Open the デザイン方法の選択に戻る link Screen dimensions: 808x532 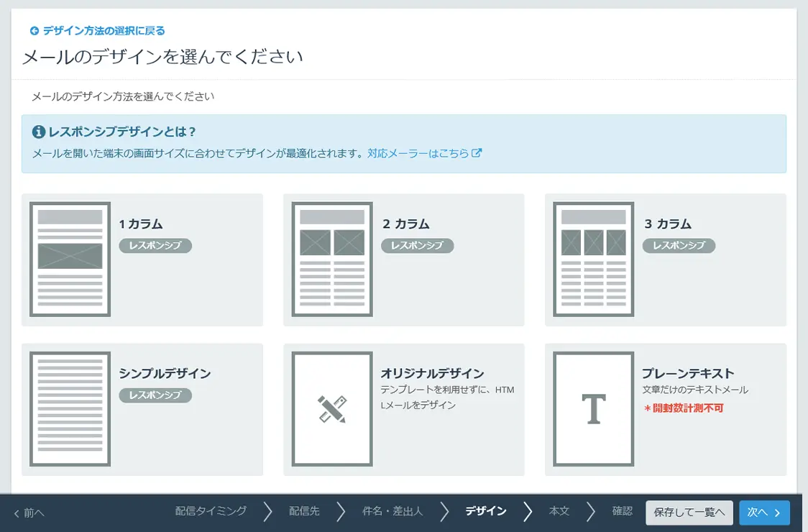pos(104,31)
